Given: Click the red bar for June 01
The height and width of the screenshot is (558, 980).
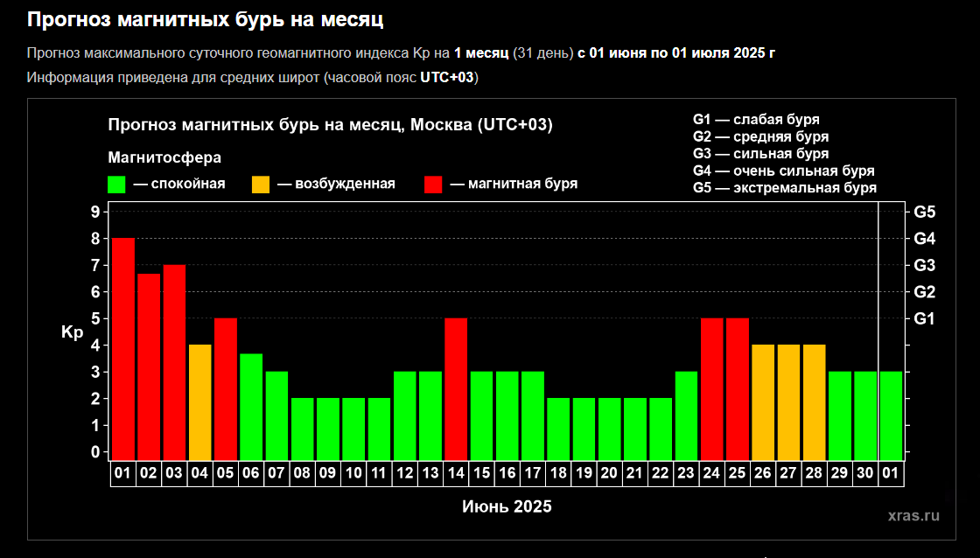Looking at the screenshot, I should [x=123, y=349].
